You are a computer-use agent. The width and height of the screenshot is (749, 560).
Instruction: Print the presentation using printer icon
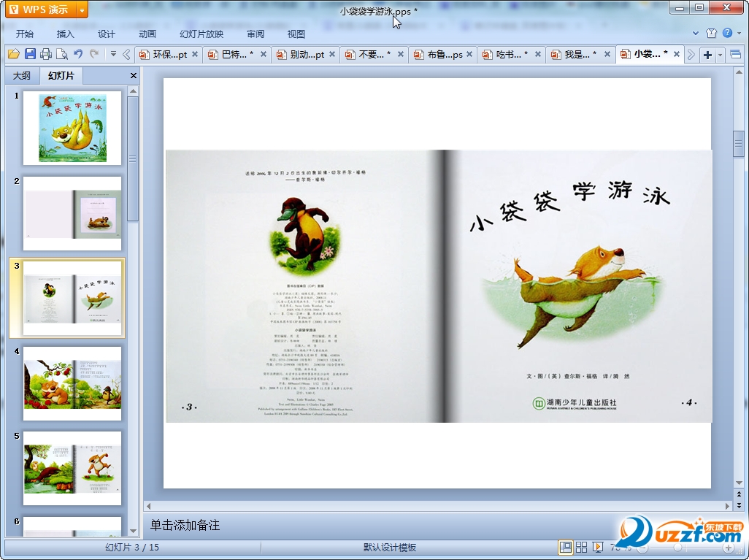(x=46, y=54)
